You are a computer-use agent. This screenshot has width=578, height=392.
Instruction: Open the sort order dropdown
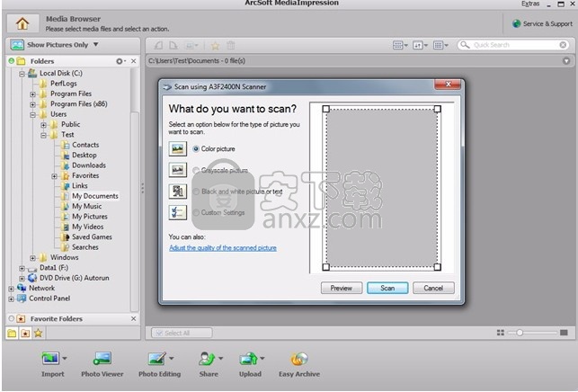pos(420,45)
